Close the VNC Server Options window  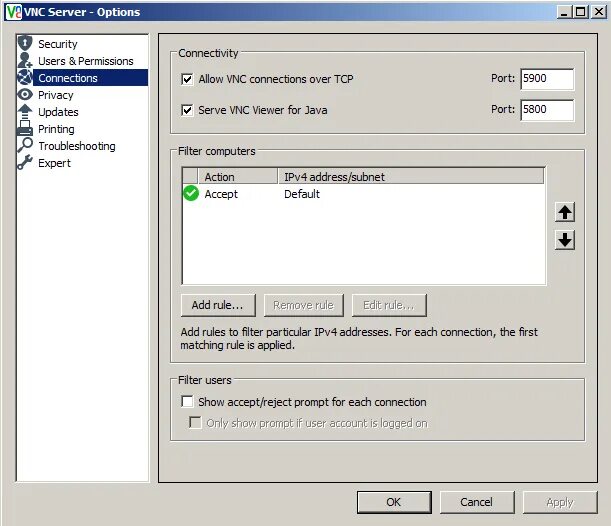point(599,12)
